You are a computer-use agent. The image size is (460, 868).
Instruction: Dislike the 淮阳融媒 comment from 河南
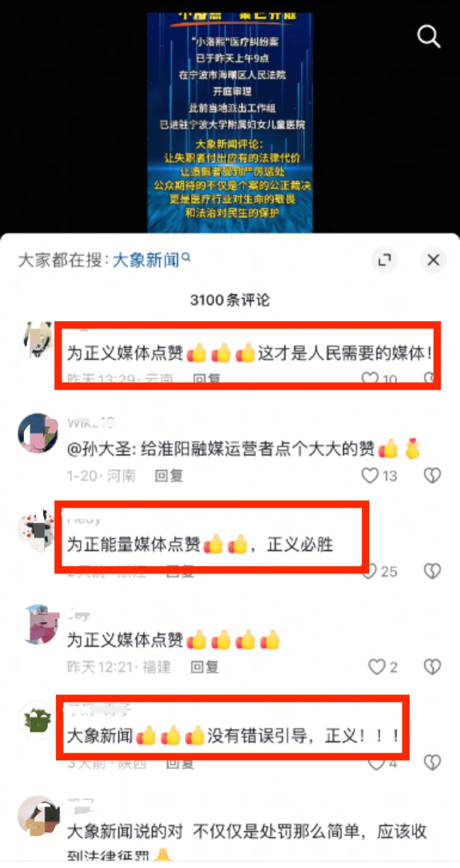pos(432,475)
